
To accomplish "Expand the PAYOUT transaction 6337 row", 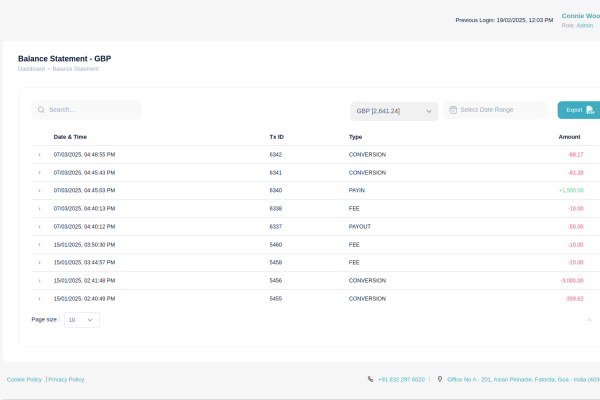I will click(39, 226).
